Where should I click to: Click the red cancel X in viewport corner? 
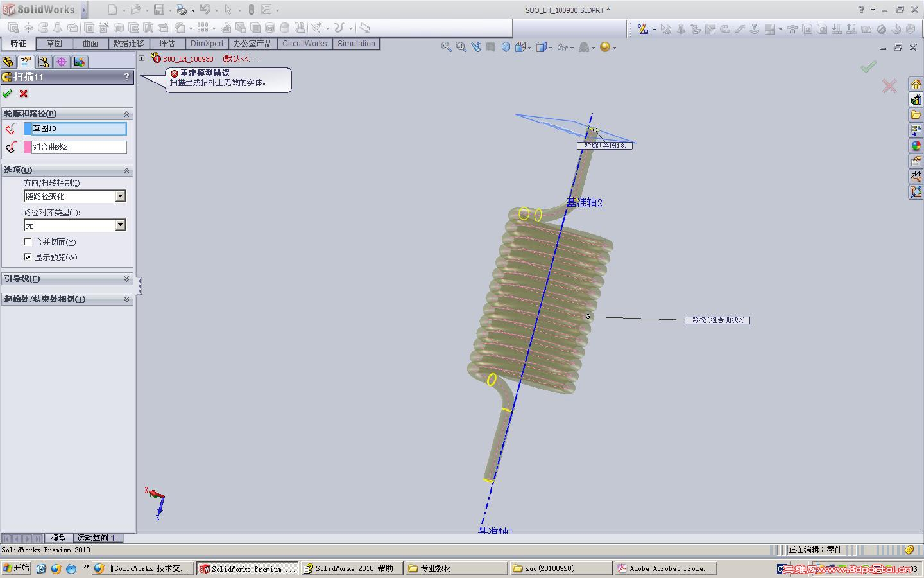click(889, 86)
